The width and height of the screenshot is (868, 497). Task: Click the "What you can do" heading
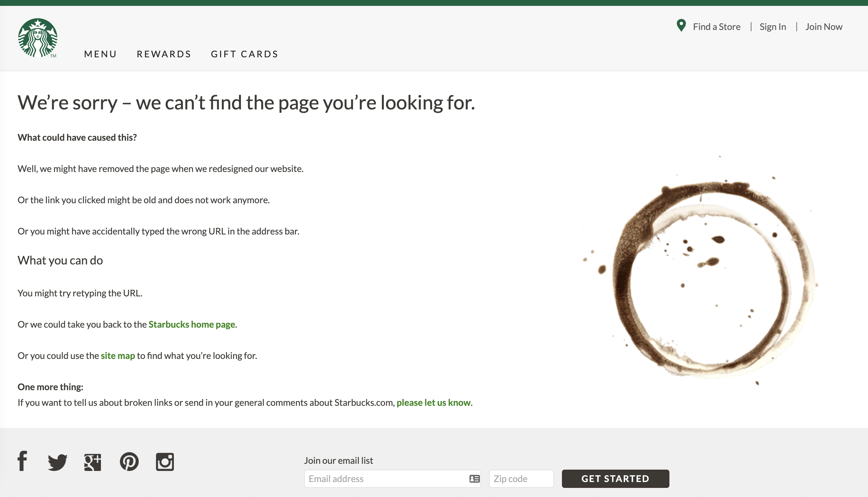tap(60, 261)
